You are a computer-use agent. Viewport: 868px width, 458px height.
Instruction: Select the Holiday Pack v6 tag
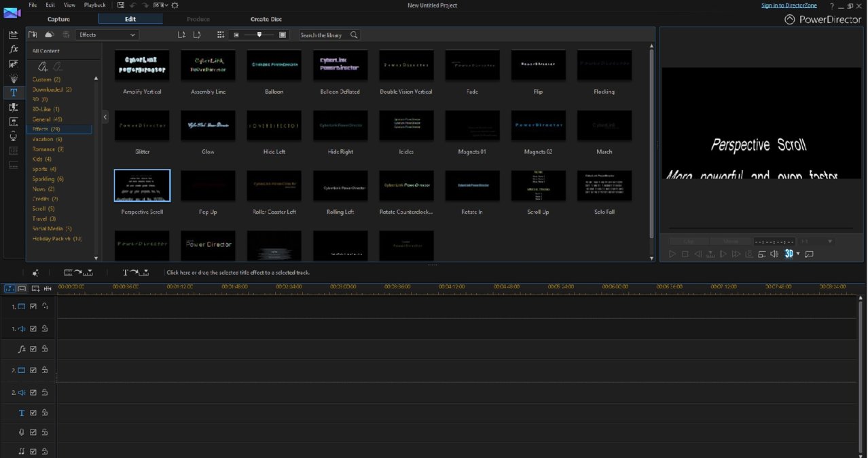pos(57,239)
